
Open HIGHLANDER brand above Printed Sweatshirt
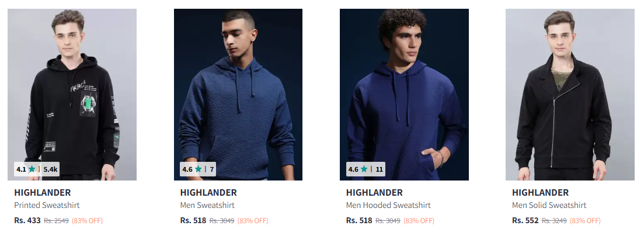(42, 192)
